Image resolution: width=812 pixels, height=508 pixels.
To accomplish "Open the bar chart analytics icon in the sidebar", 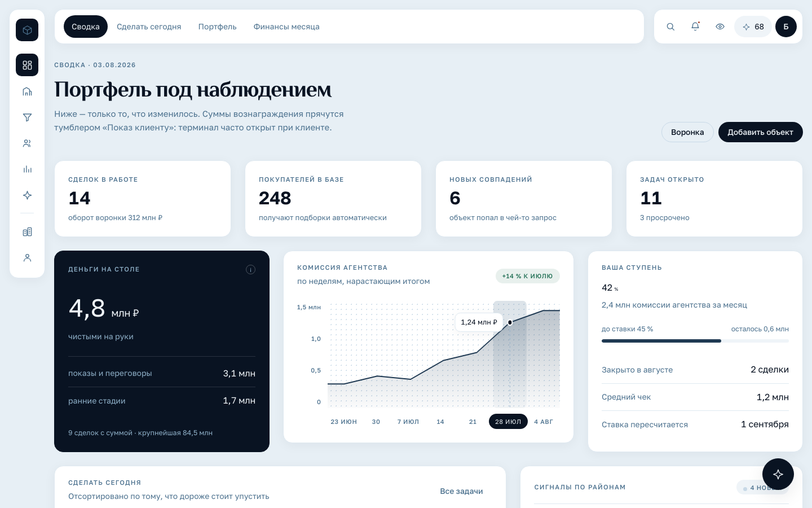I will (x=27, y=169).
